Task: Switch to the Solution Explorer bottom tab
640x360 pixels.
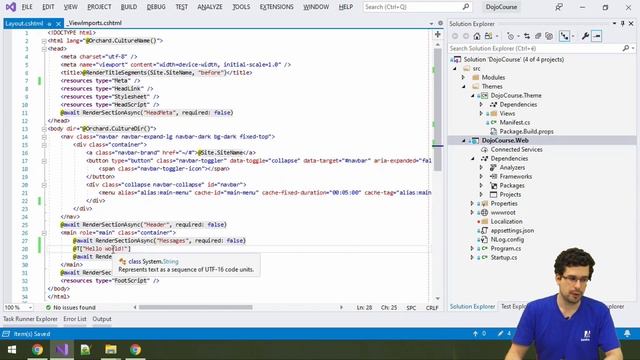Action: pyautogui.click(x=472, y=307)
